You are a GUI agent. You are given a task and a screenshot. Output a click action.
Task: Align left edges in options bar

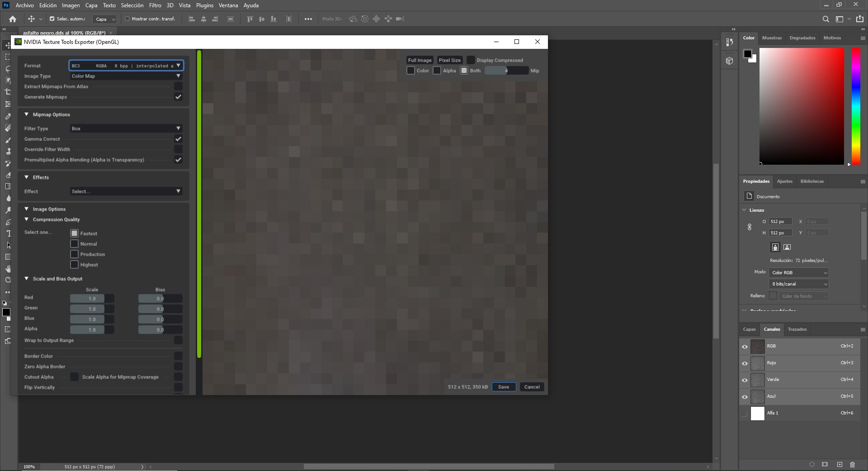192,19
